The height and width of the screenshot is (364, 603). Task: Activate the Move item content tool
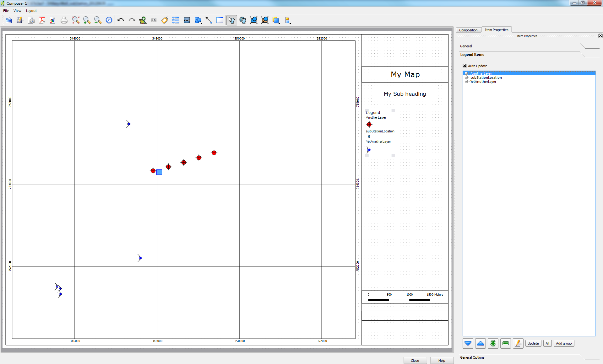pos(243,20)
